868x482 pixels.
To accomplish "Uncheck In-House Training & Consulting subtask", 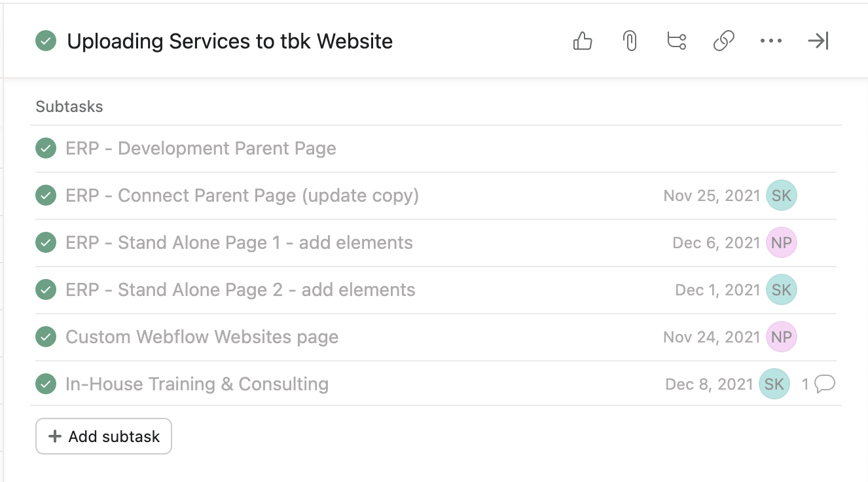I will tap(46, 384).
